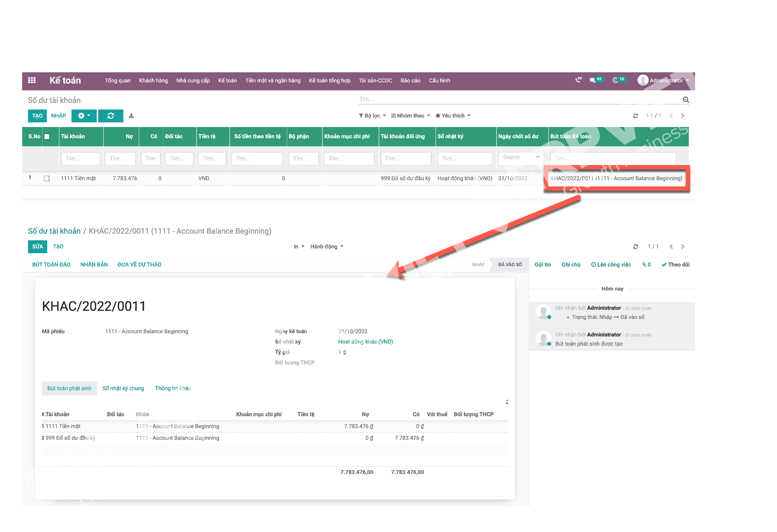Toggle the select-all checkbox in table header
Viewport: 777px width, 532px height.
pos(47,137)
